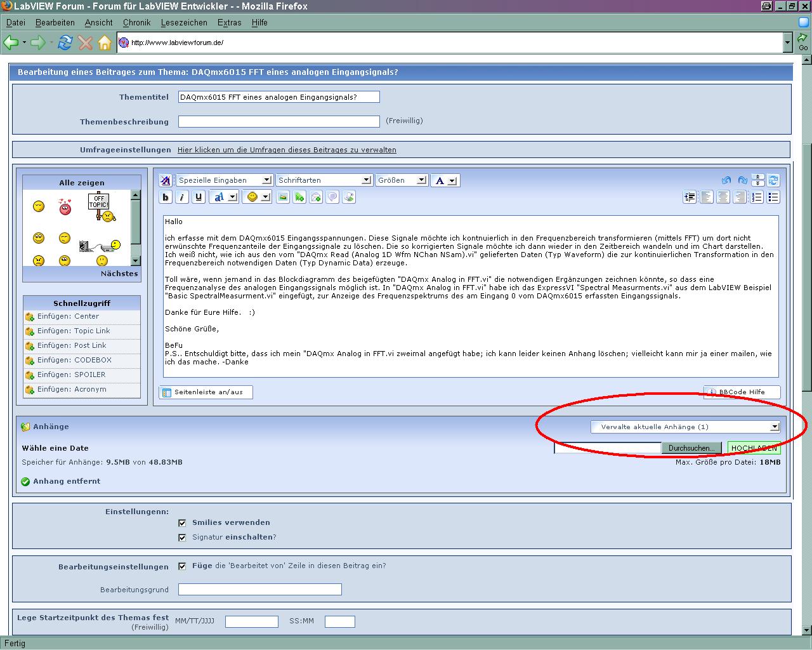This screenshot has height=650, width=812.
Task: Click the Thementitel input field
Action: pos(279,97)
